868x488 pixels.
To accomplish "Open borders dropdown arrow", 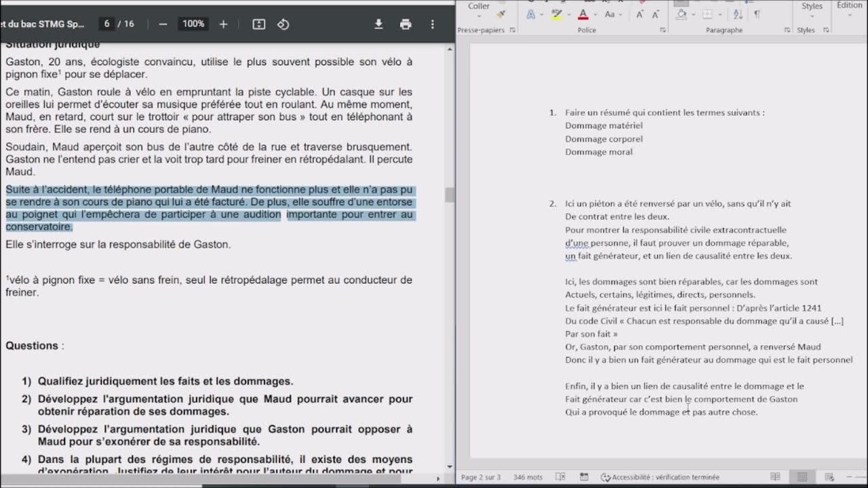I will pos(719,14).
